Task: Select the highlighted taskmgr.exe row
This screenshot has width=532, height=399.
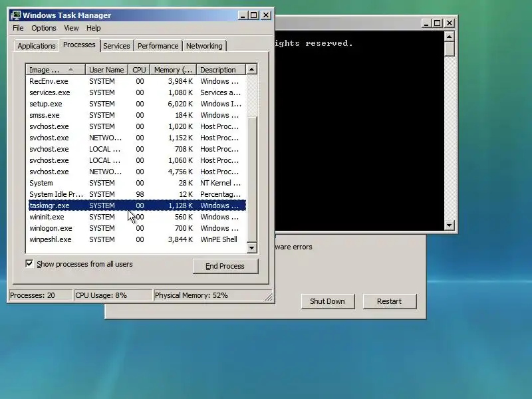Action: point(137,205)
